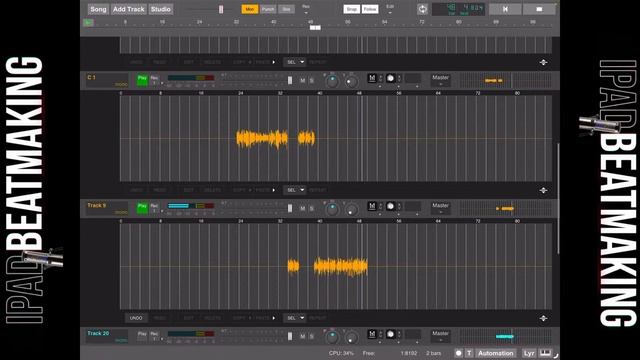Mute Track 20

point(303,336)
